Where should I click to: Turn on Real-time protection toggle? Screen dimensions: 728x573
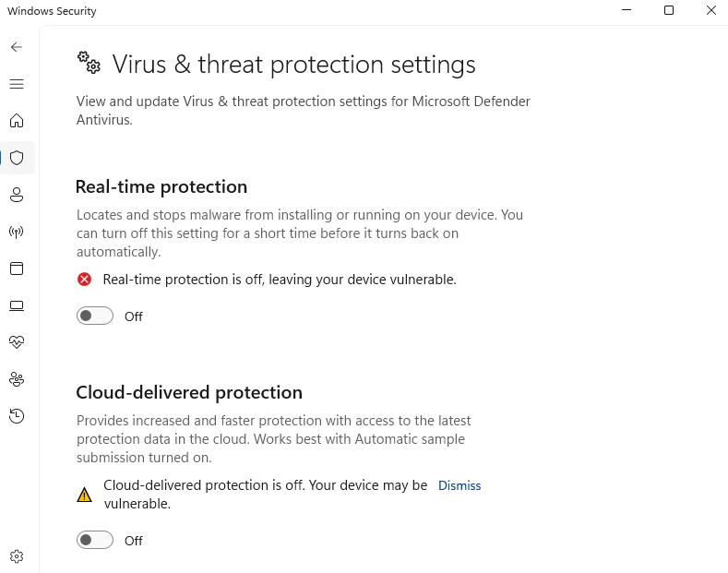pyautogui.click(x=95, y=316)
